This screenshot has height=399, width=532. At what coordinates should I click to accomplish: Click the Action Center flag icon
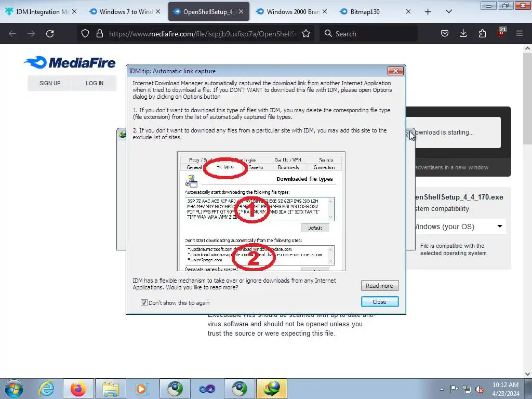tap(454, 389)
